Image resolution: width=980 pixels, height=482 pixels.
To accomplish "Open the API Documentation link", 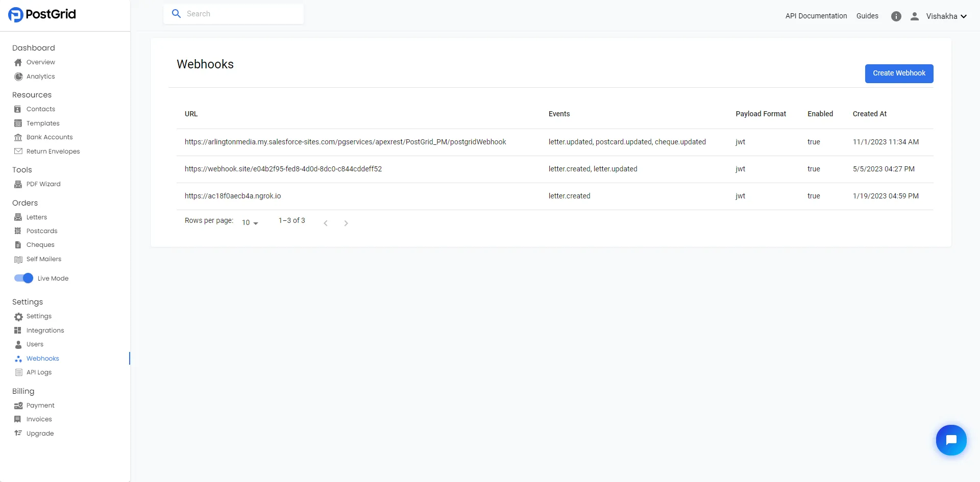I will 816,16.
